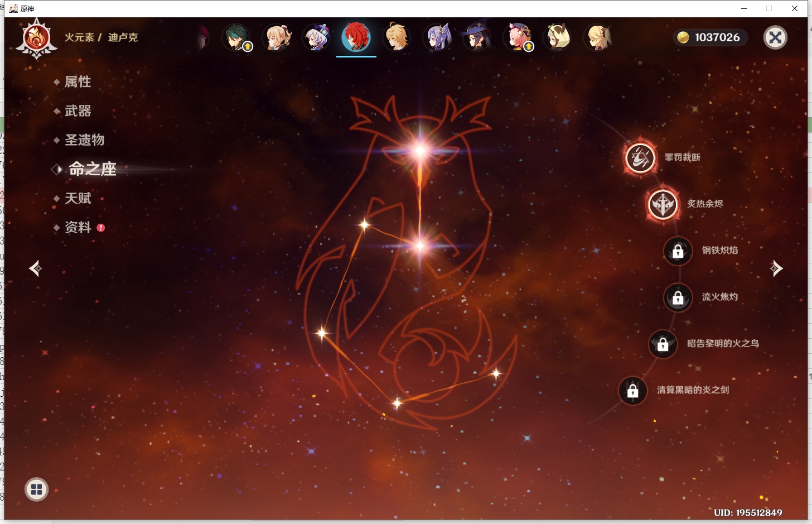
Task: Minimize the 原神 window
Action: point(744,8)
